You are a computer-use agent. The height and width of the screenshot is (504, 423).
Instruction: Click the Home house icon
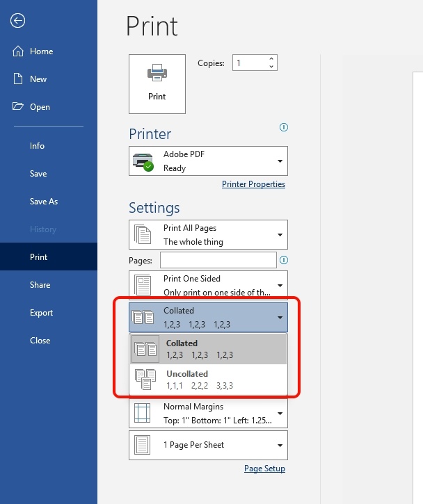pos(18,51)
